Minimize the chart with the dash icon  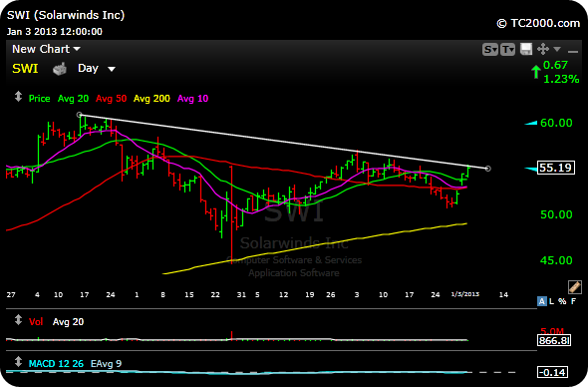pos(573,51)
